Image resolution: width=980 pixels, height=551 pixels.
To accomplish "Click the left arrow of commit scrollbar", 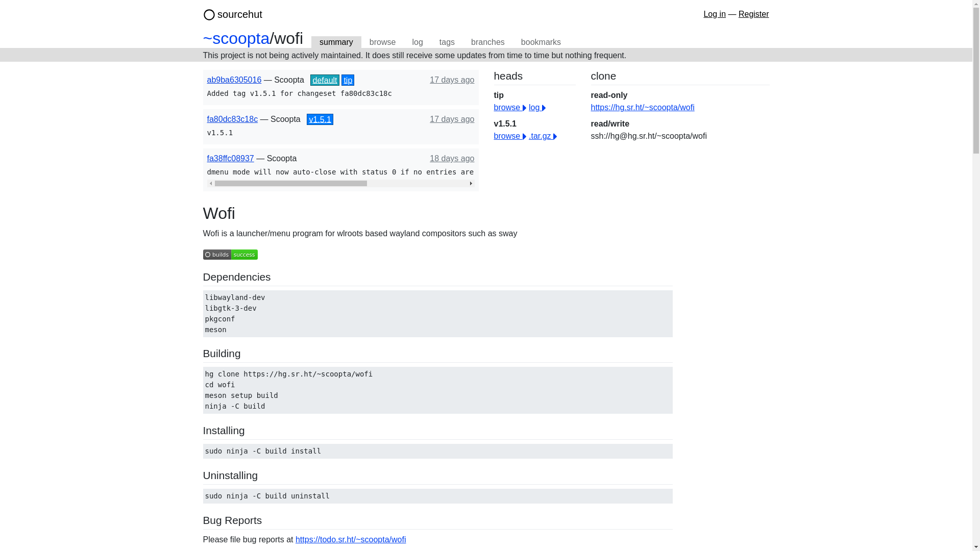I will pos(211,184).
